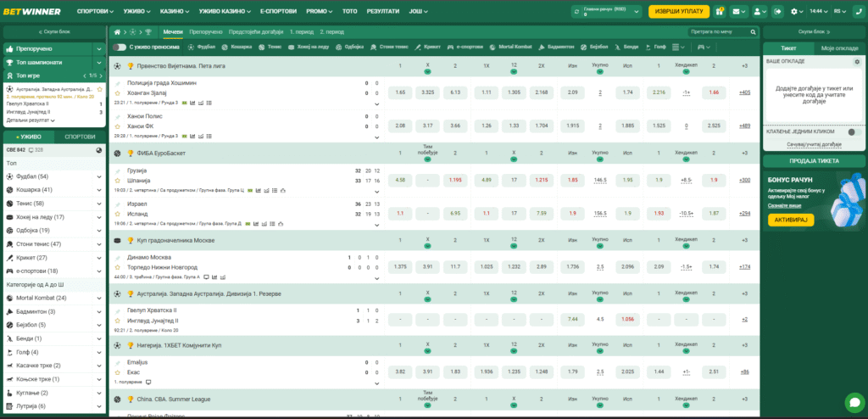Open the green live chat bubble
Viewport: 868px width, 419px height.
tap(854, 402)
